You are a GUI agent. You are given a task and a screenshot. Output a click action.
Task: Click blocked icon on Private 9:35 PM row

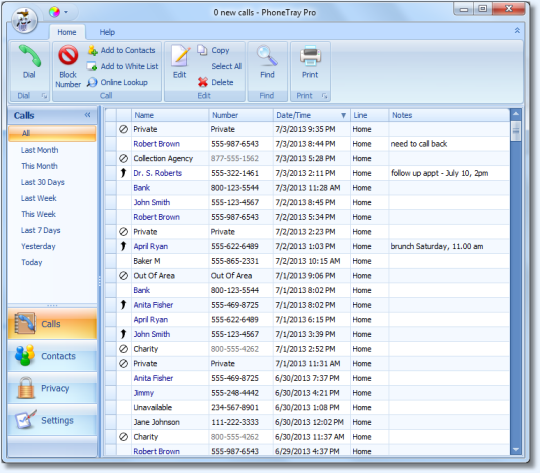[123, 129]
